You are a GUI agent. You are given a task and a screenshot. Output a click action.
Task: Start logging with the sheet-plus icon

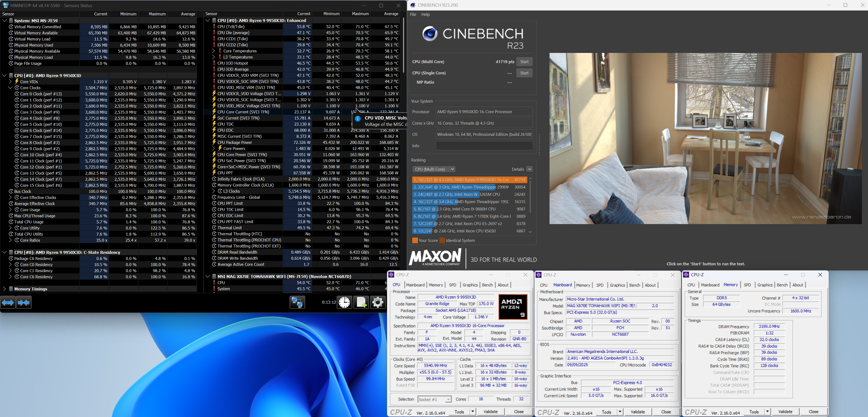(x=361, y=302)
